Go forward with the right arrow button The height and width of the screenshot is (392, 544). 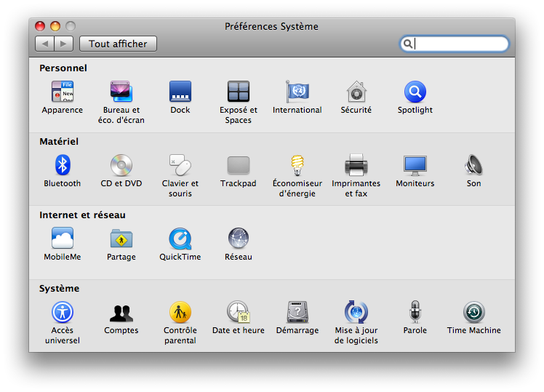tap(63, 44)
